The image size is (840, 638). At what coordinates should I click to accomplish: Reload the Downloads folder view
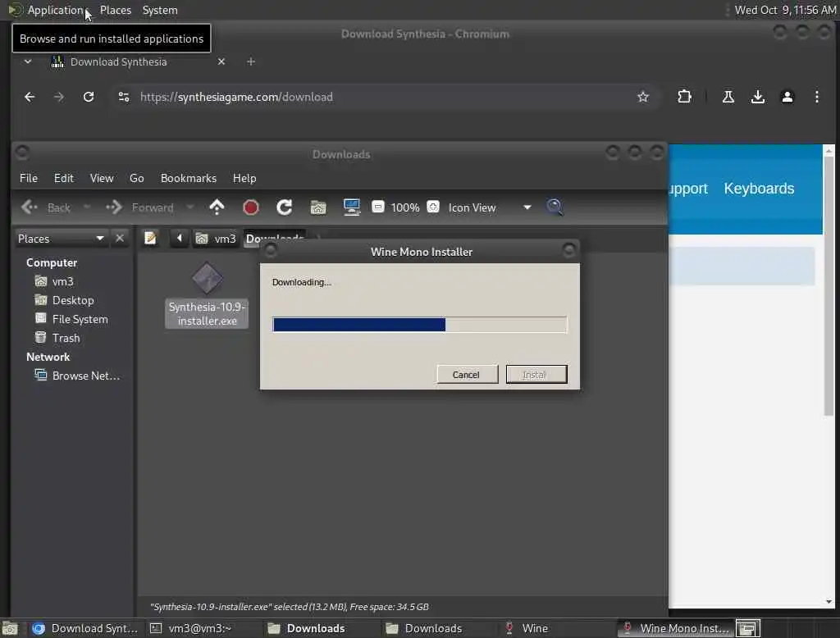pyautogui.click(x=285, y=207)
